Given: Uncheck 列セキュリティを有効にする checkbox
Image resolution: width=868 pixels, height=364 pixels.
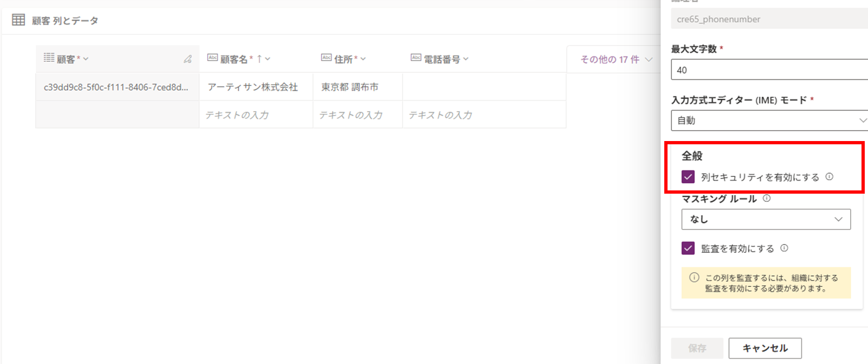Looking at the screenshot, I should [x=688, y=177].
